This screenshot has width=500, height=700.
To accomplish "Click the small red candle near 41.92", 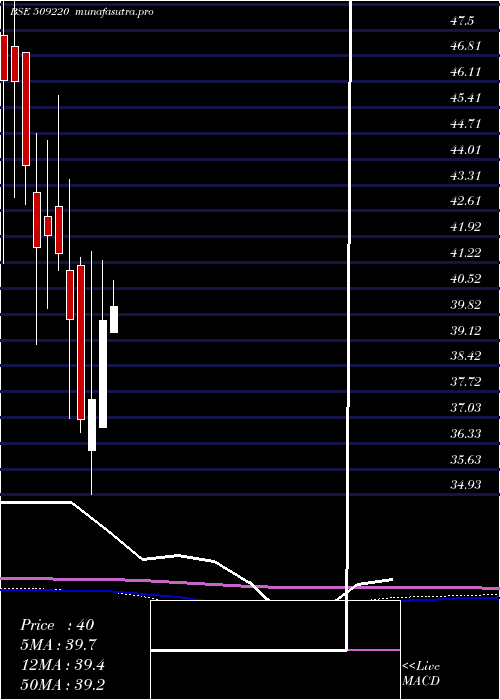I will pyautogui.click(x=48, y=225).
